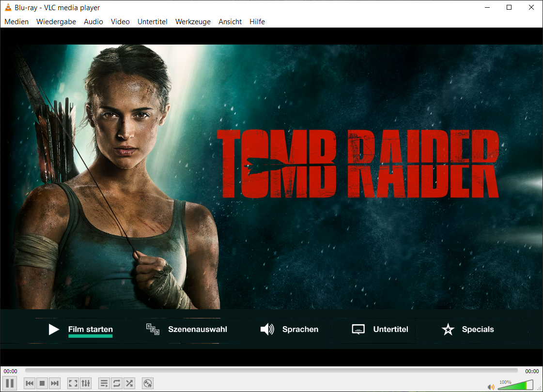Toggle the playlist view icon
543x392 pixels.
click(x=104, y=383)
